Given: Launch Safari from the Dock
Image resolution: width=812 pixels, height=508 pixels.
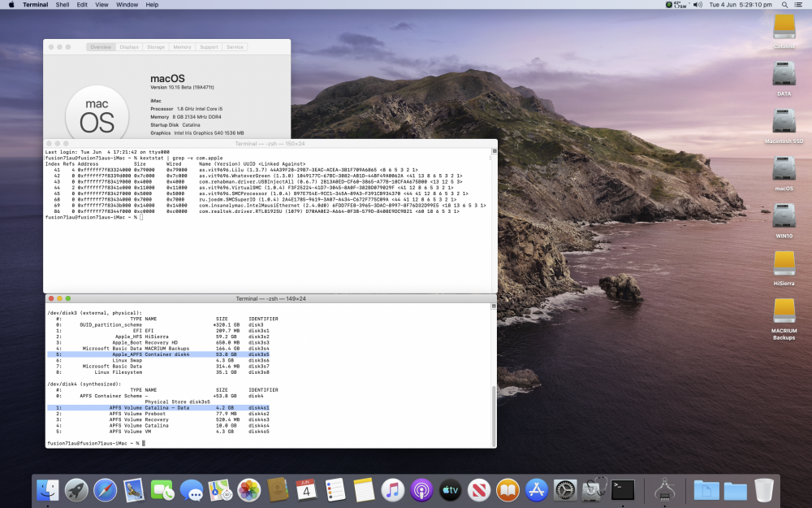Looking at the screenshot, I should (105, 490).
